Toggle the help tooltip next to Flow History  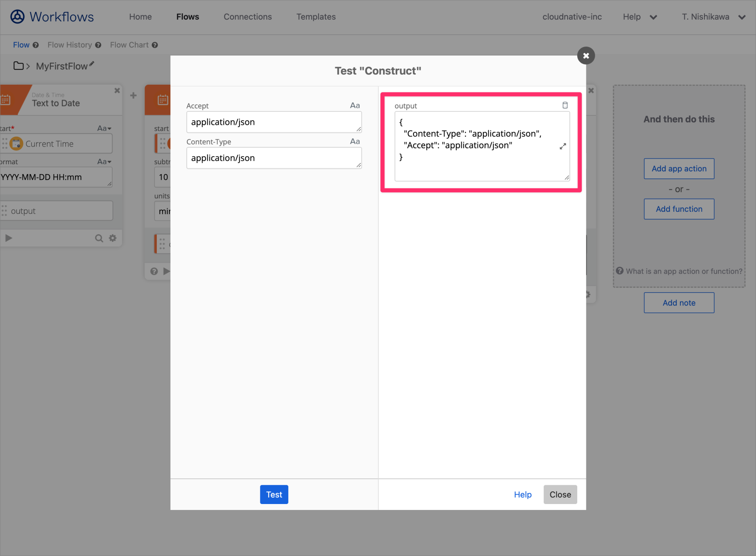pyautogui.click(x=97, y=45)
